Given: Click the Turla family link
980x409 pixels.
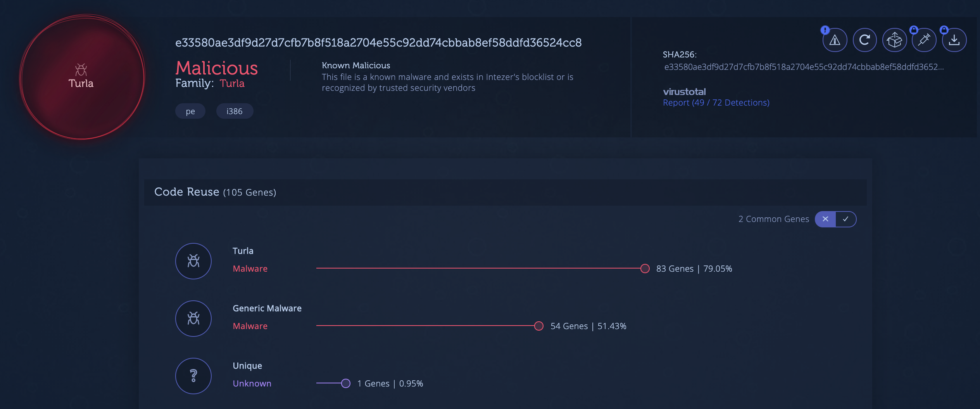Looking at the screenshot, I should point(232,83).
